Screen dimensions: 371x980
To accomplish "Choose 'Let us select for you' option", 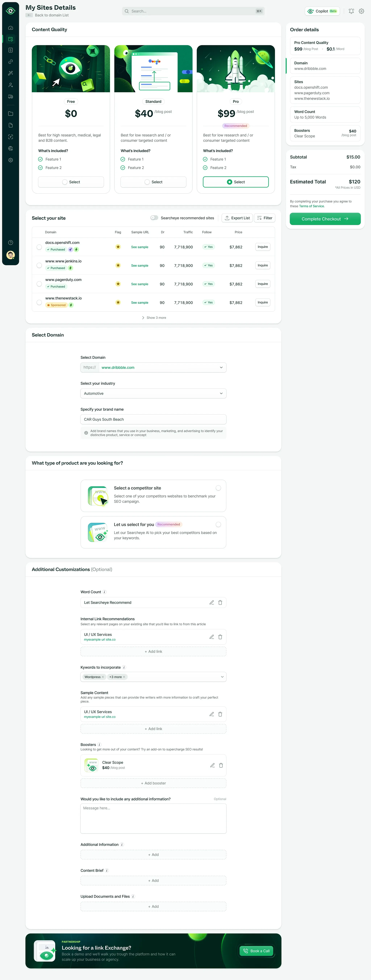I will click(x=218, y=524).
